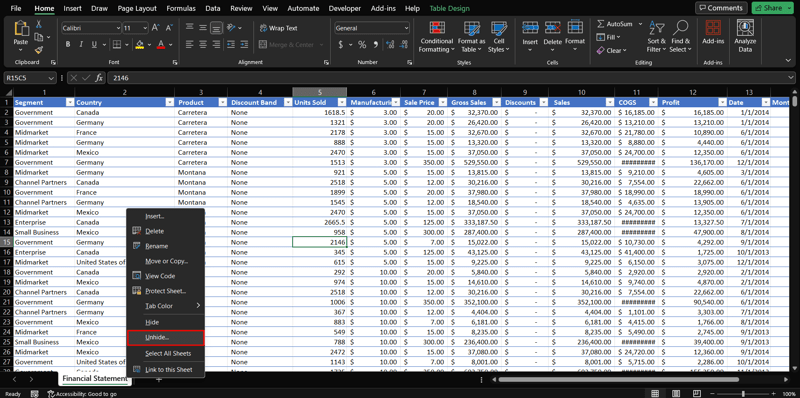Viewport: 800px width, 398px height.
Task: Apply Comma Style format
Action: click(x=376, y=45)
